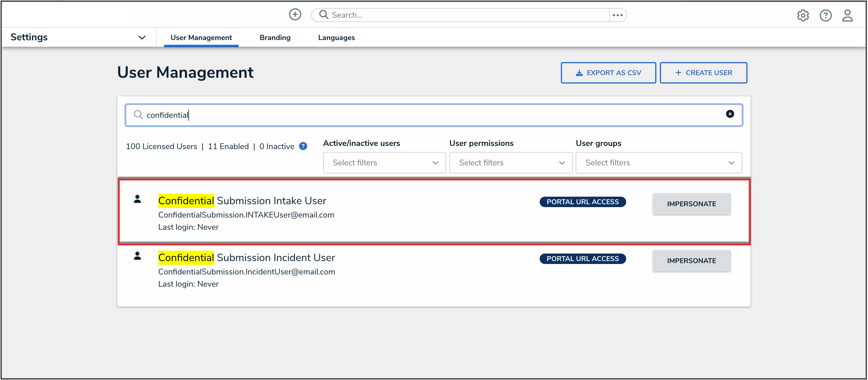Click the blue license info help icon
Screen dimensions: 868x380
pos(303,146)
